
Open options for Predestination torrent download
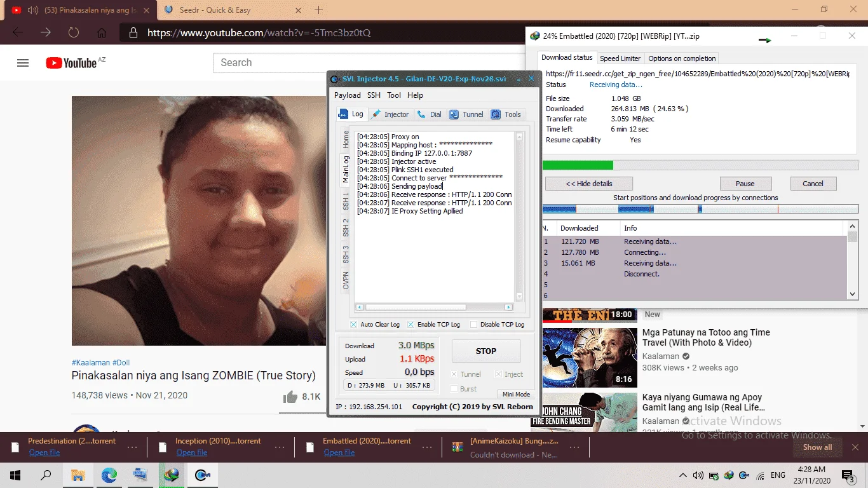132,447
